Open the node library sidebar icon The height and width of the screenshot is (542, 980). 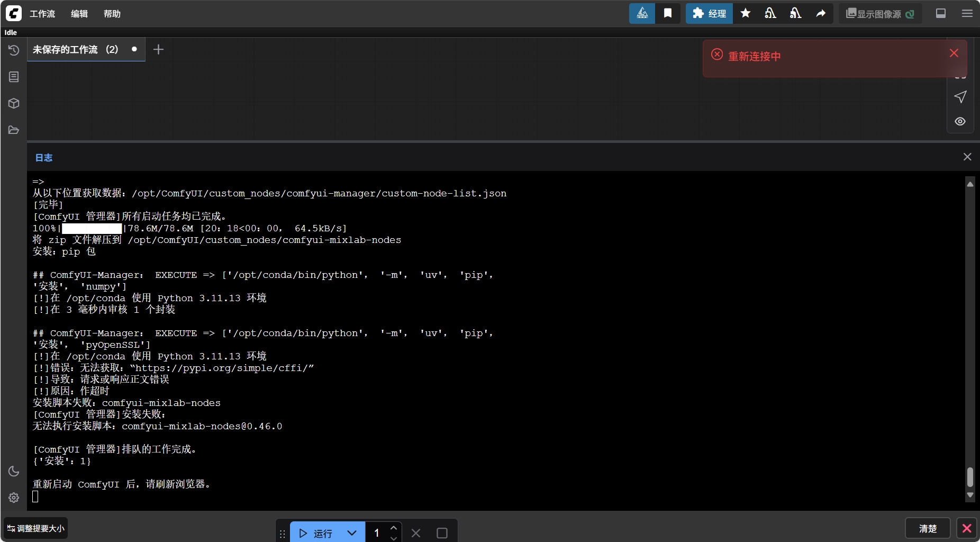14,77
